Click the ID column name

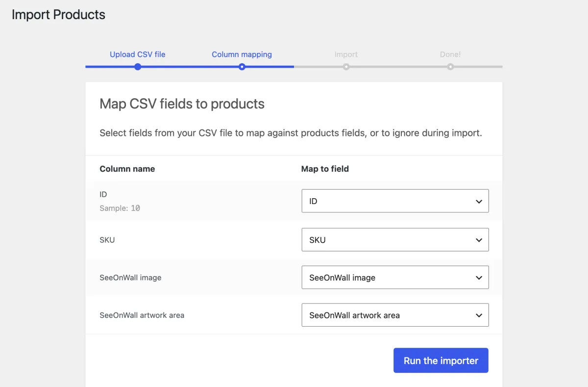[103, 195]
